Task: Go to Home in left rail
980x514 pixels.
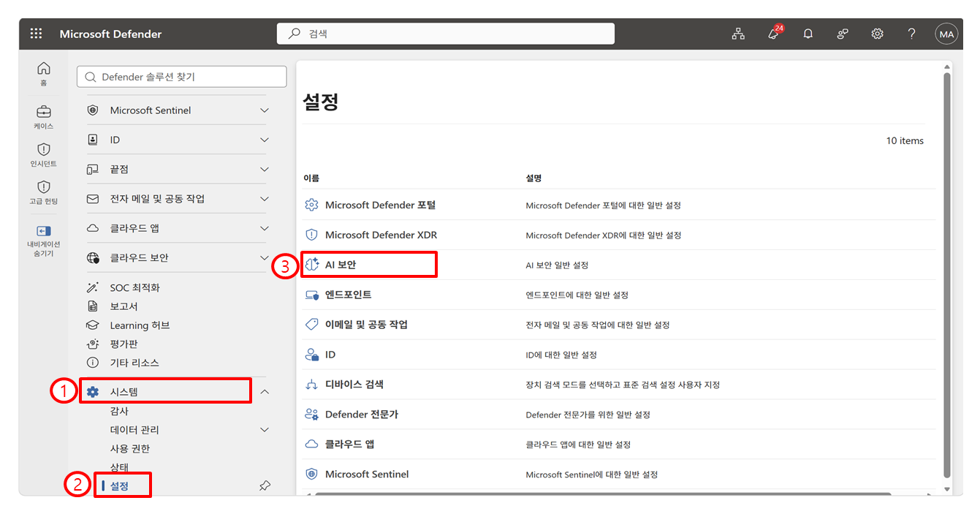Action: [x=44, y=74]
